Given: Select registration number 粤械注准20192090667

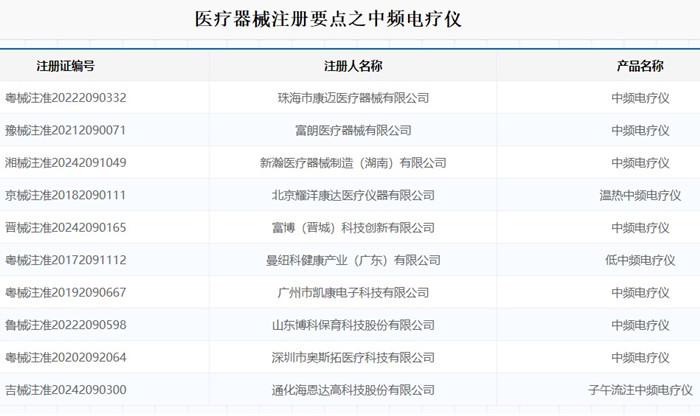Looking at the screenshot, I should (x=66, y=292).
